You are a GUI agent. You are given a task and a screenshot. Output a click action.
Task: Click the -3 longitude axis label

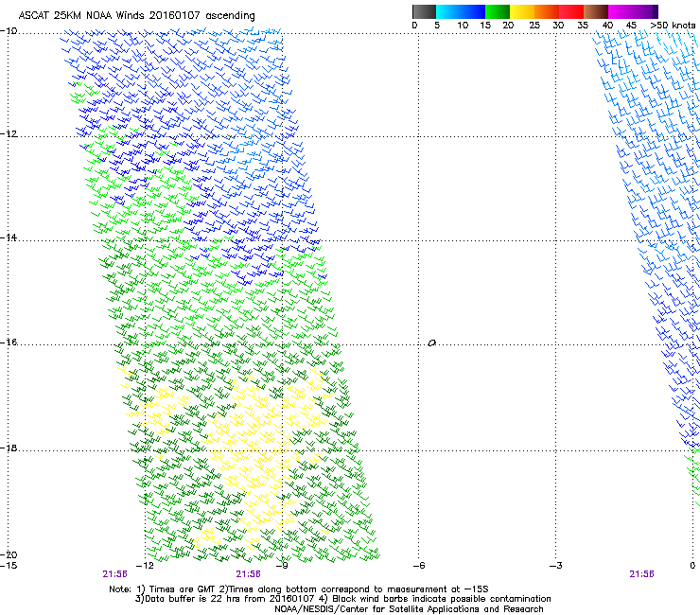[x=556, y=566]
